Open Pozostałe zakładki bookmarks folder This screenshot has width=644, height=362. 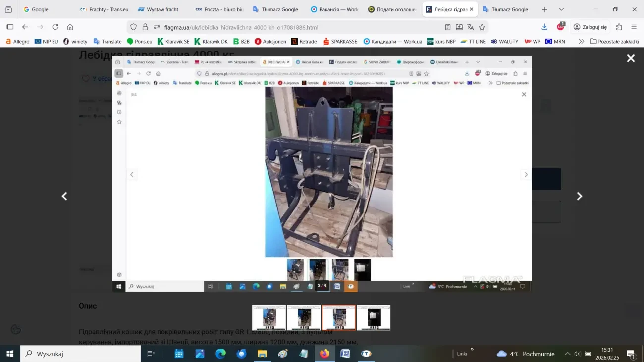click(x=614, y=42)
